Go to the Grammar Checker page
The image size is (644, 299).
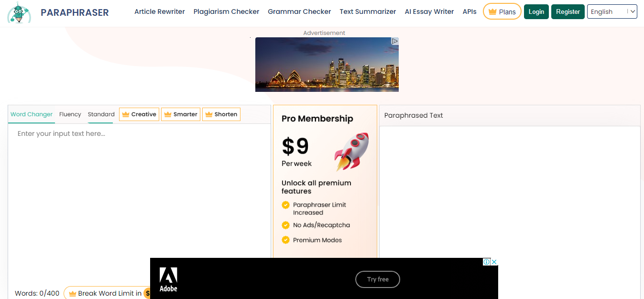pos(299,11)
